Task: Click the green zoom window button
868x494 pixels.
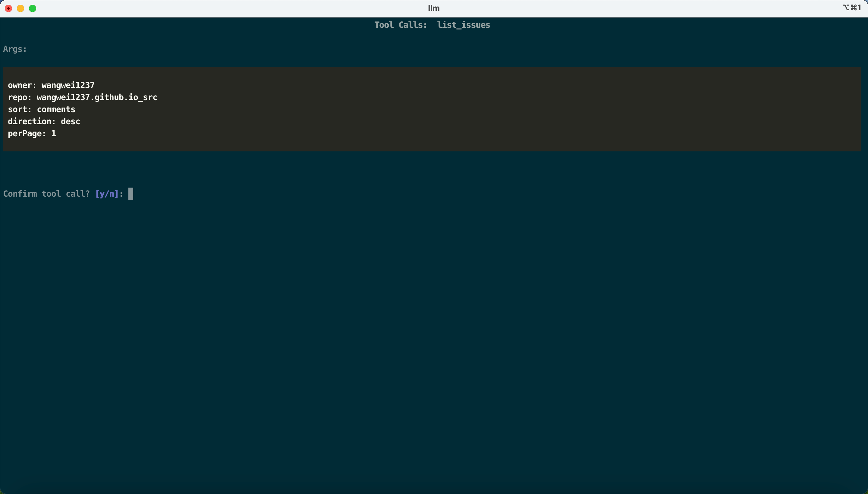Action: tap(33, 8)
